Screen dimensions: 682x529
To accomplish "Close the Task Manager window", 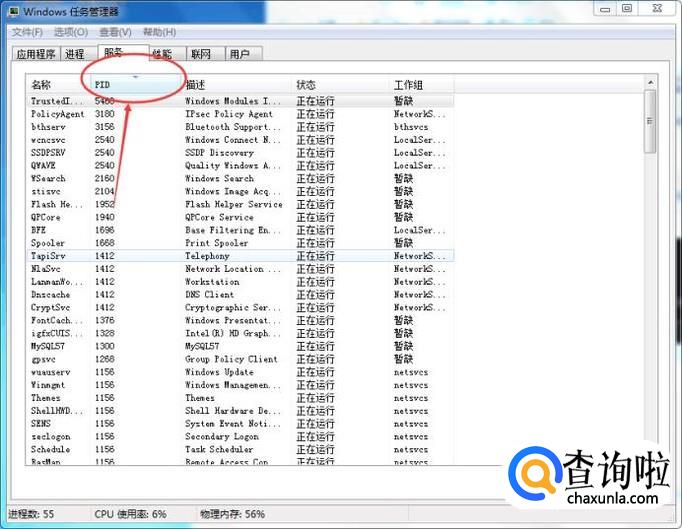I will pos(657,9).
